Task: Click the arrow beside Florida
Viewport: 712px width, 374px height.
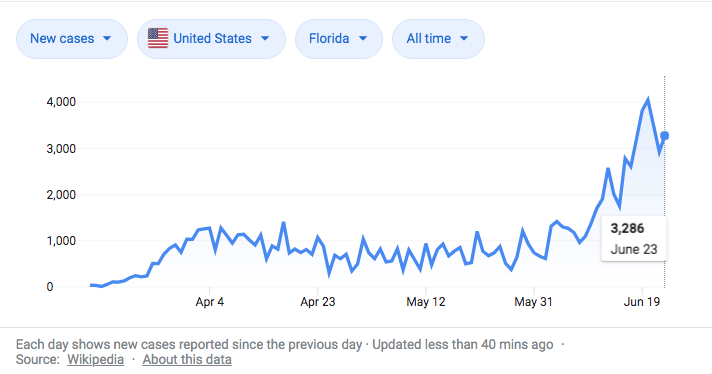Action: coord(363,39)
